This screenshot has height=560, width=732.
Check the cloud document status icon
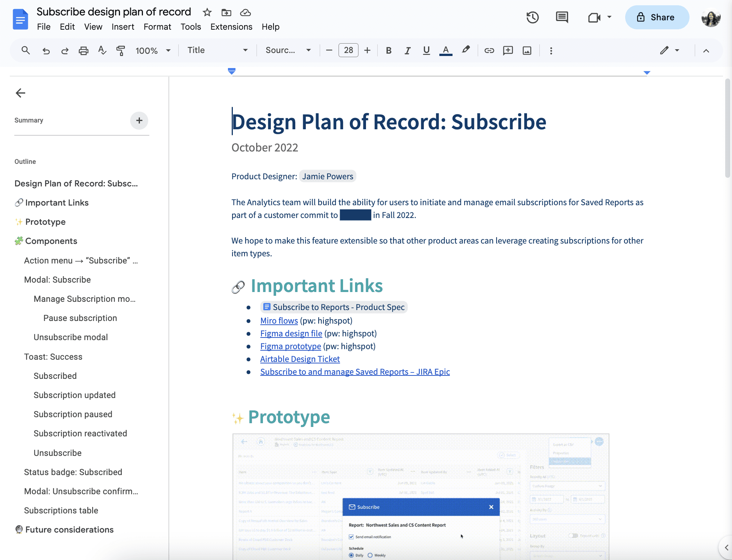(245, 12)
